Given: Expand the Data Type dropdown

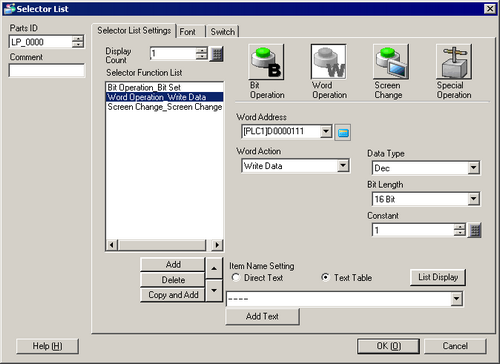Looking at the screenshot, I should 473,168.
